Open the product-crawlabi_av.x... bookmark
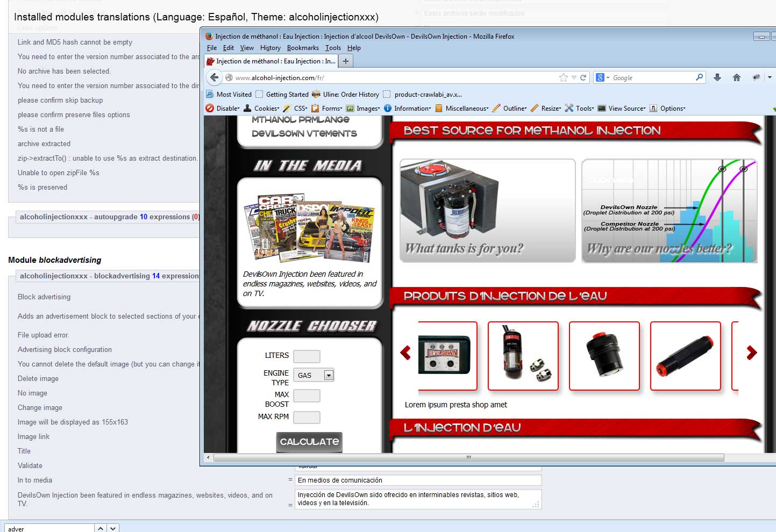The height and width of the screenshot is (532, 776). point(423,94)
